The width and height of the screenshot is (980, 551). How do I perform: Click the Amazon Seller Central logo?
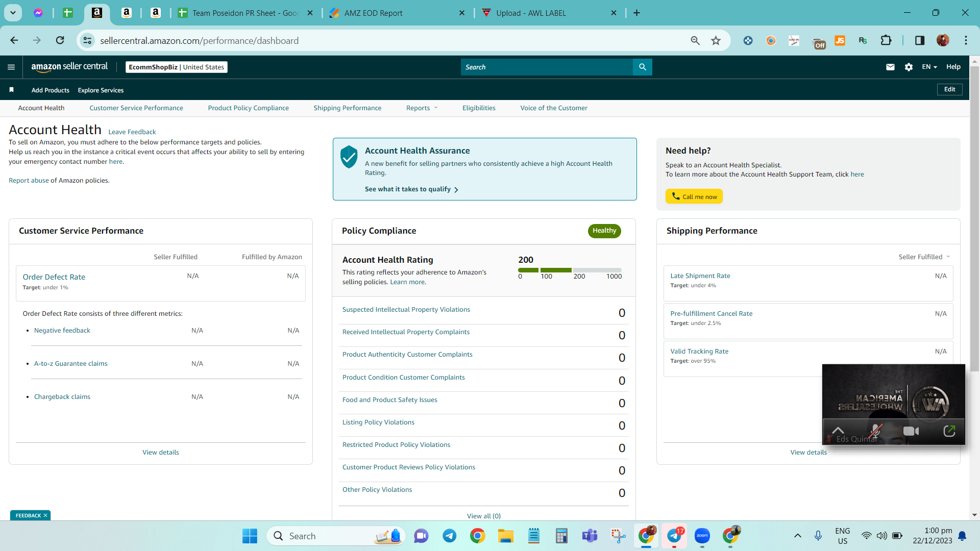[69, 67]
